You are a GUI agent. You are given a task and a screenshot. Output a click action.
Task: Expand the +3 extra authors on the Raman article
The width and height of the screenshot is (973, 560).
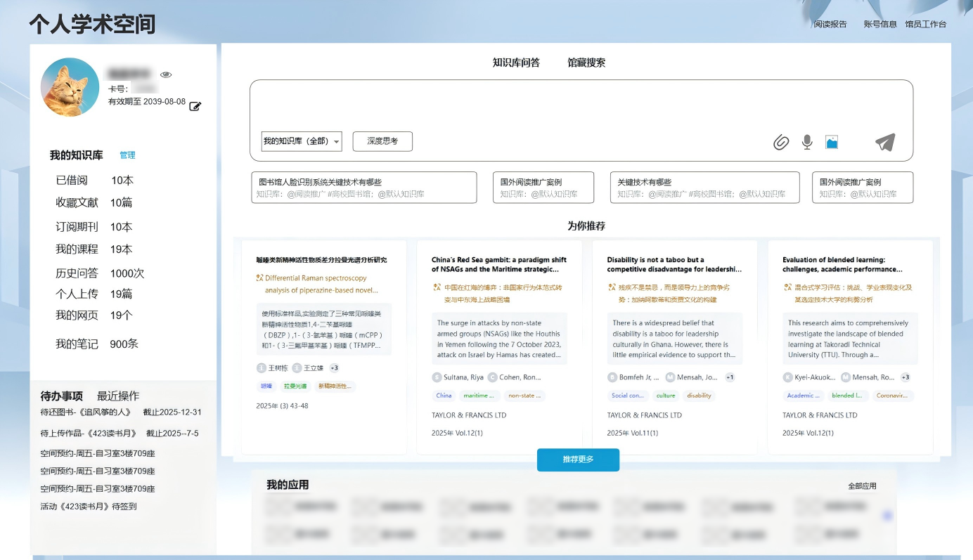point(336,367)
